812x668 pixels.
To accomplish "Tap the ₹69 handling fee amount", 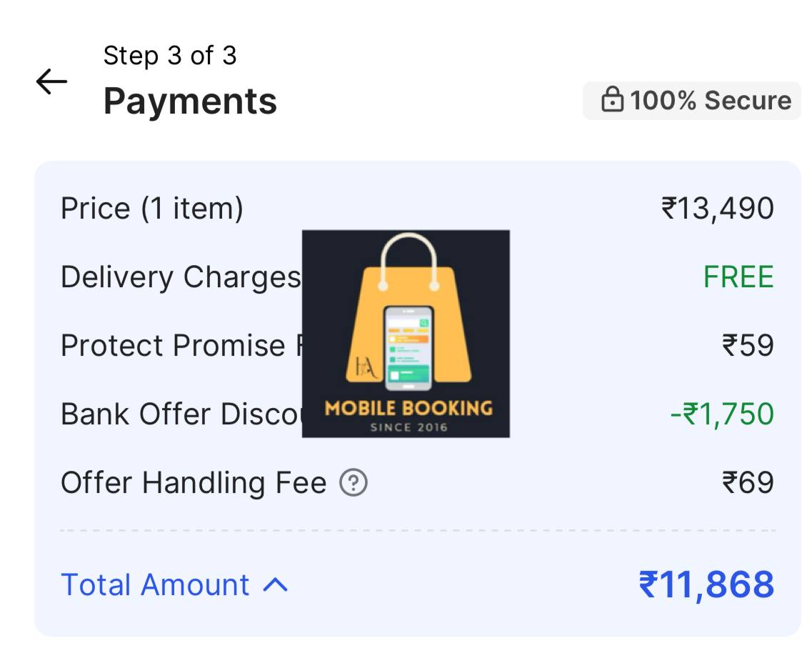I will (748, 482).
